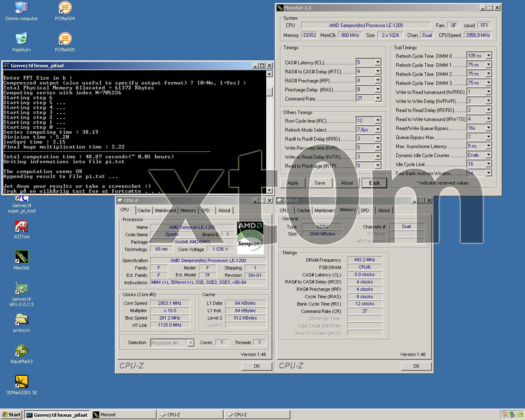Click the Core Speed 2953.1 MHz field
Viewport: 525px width, 420px height.
(170, 303)
